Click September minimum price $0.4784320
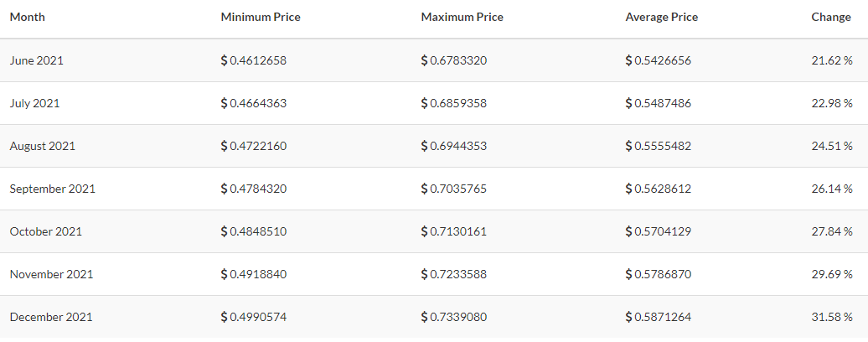This screenshot has height=342, width=868. click(x=254, y=189)
